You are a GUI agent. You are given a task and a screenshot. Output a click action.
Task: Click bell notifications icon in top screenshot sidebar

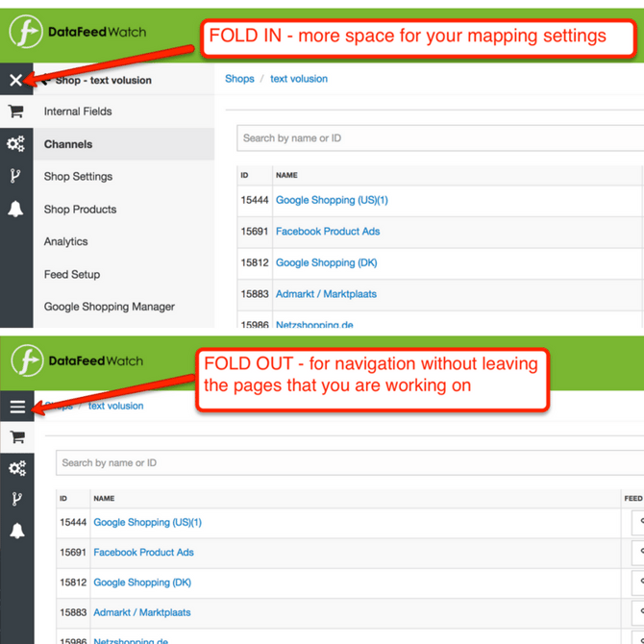(x=15, y=209)
